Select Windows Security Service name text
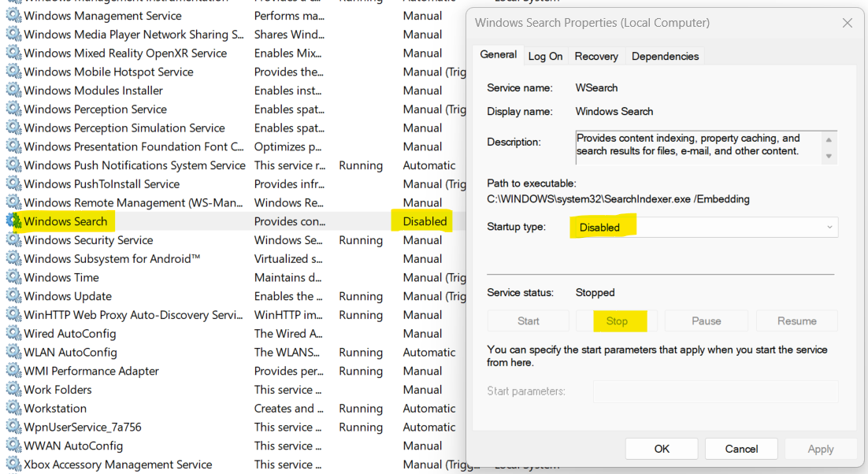 (x=88, y=240)
